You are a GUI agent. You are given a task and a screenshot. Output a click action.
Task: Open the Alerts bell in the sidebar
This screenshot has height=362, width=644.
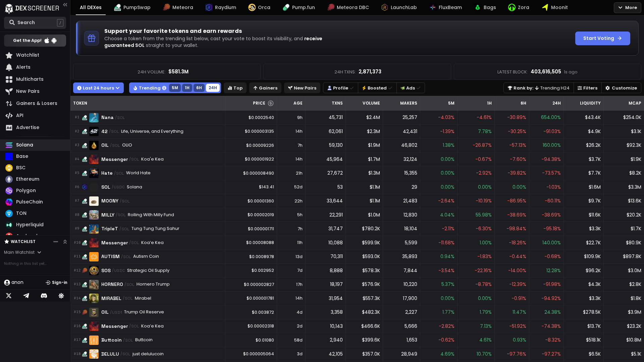[x=23, y=67]
